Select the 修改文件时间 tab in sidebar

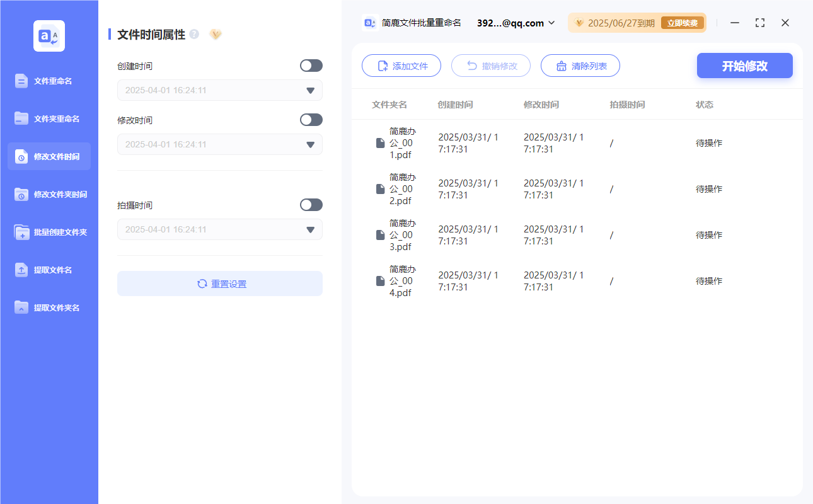coord(49,156)
